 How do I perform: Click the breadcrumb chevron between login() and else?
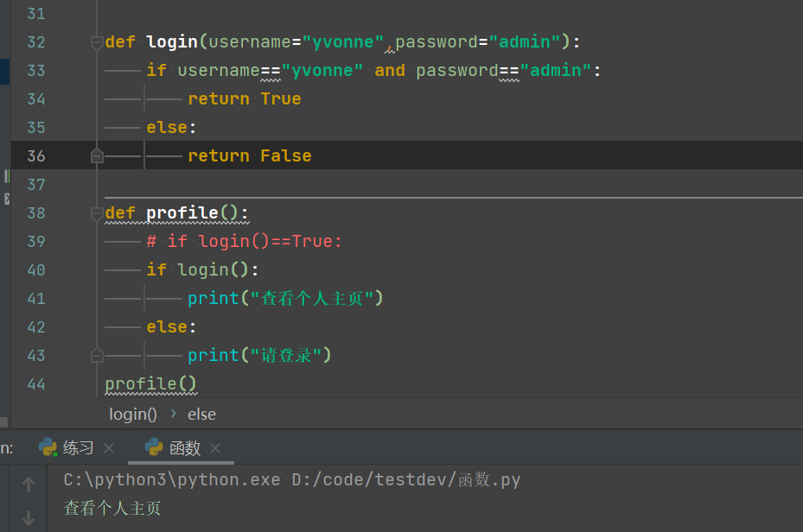click(x=173, y=415)
